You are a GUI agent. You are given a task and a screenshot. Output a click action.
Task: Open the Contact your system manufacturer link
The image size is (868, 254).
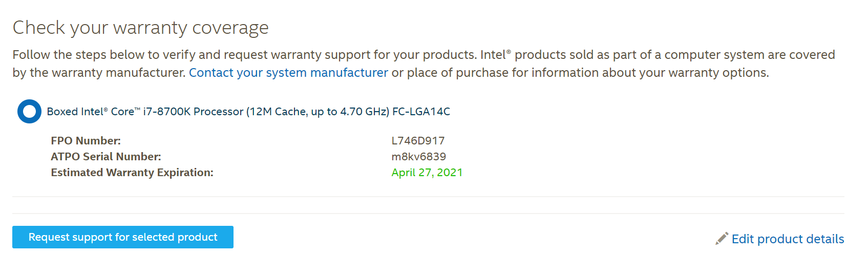[x=288, y=73]
